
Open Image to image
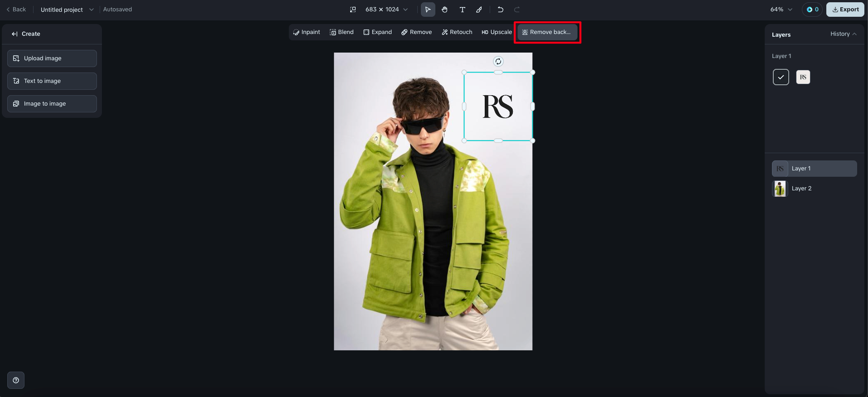coord(52,104)
